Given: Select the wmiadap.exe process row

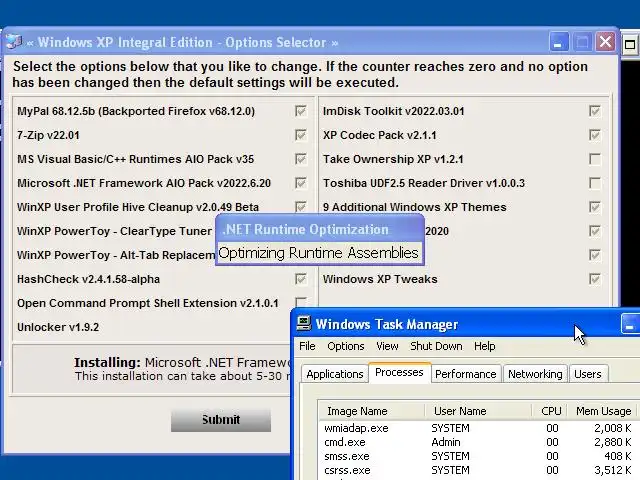Looking at the screenshot, I should point(478,428).
